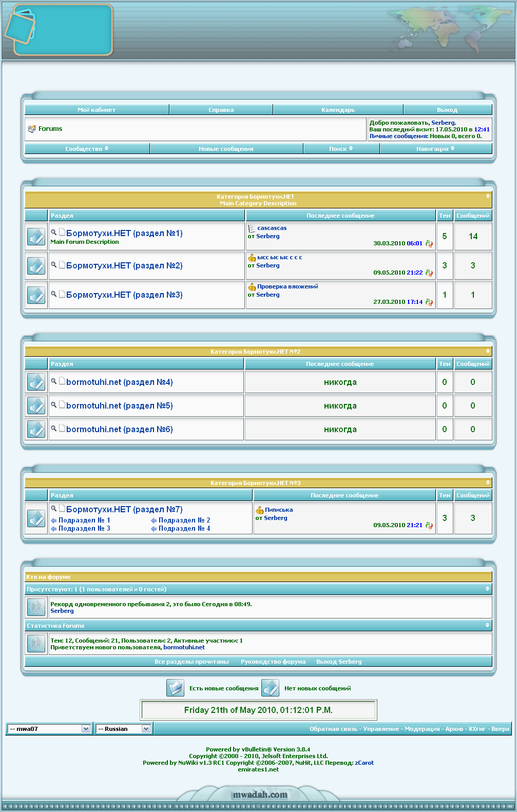Click magnifier icon next to раздел №4
The image size is (517, 812).
53,381
